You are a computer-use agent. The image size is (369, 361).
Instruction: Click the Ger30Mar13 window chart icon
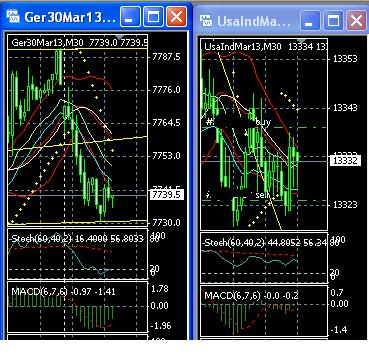[14, 17]
